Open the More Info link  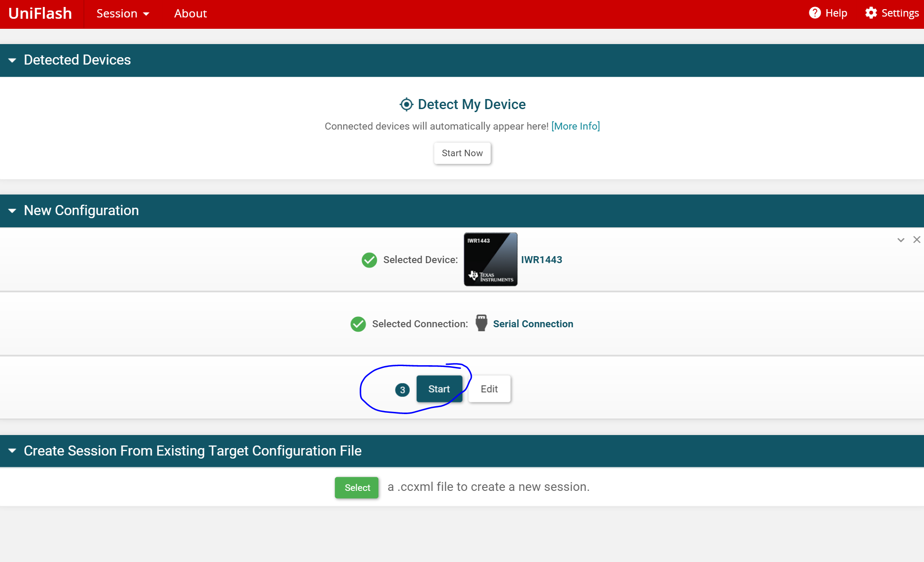(x=575, y=126)
